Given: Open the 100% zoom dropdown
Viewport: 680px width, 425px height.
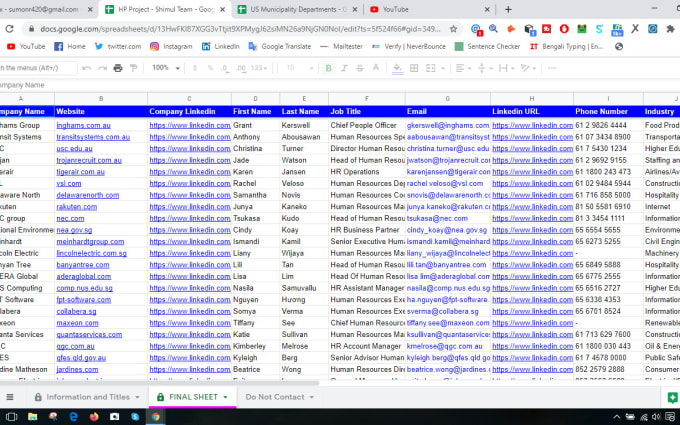Looking at the screenshot, I should [165, 68].
